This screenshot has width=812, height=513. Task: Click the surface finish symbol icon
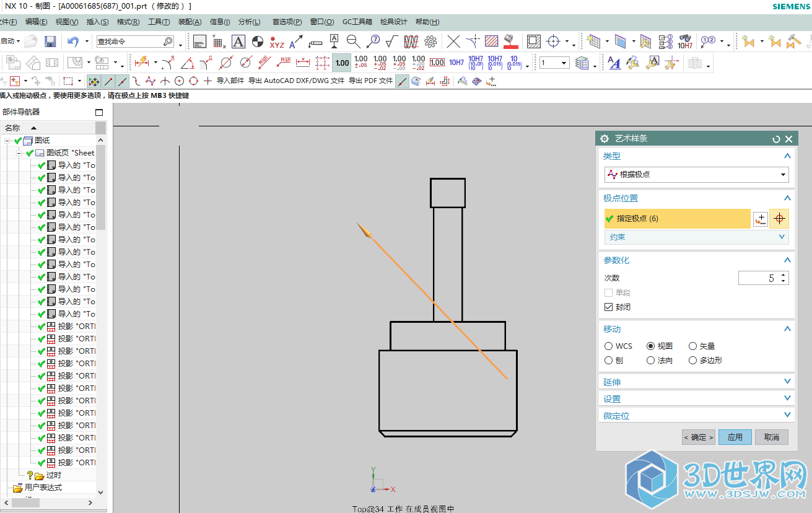[391, 42]
